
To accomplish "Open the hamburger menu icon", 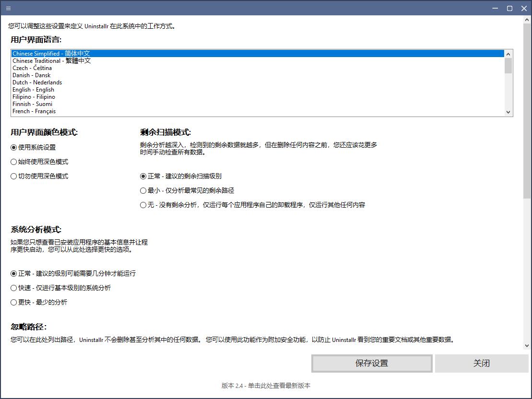I will click(9, 9).
